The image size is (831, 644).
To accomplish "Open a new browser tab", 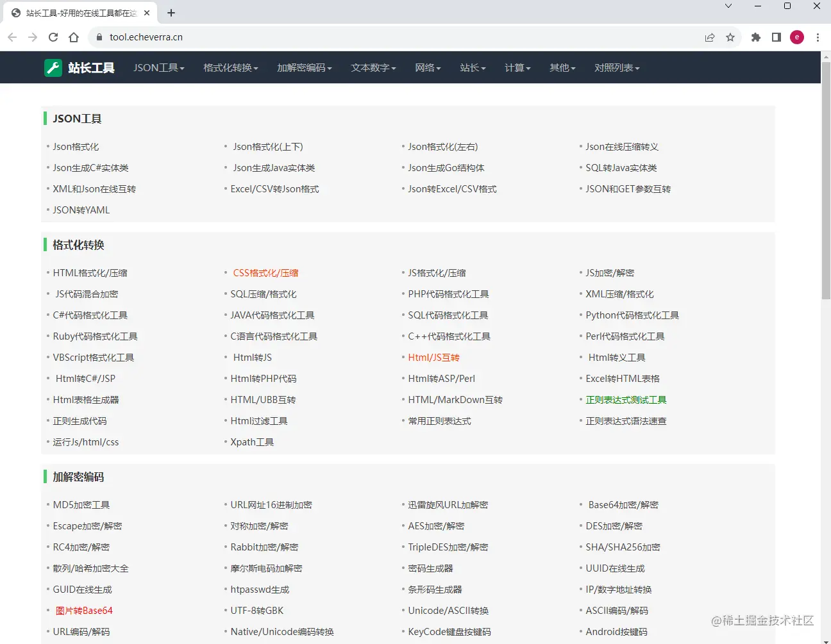I will (171, 13).
